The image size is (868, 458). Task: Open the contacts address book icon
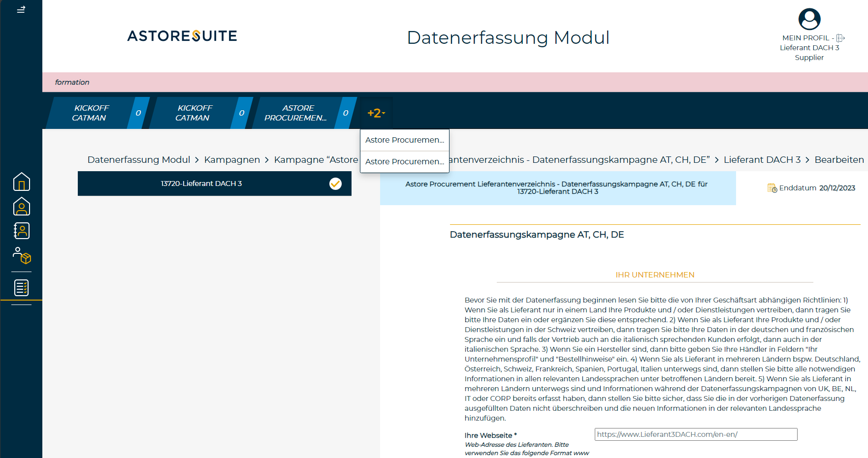click(x=21, y=231)
